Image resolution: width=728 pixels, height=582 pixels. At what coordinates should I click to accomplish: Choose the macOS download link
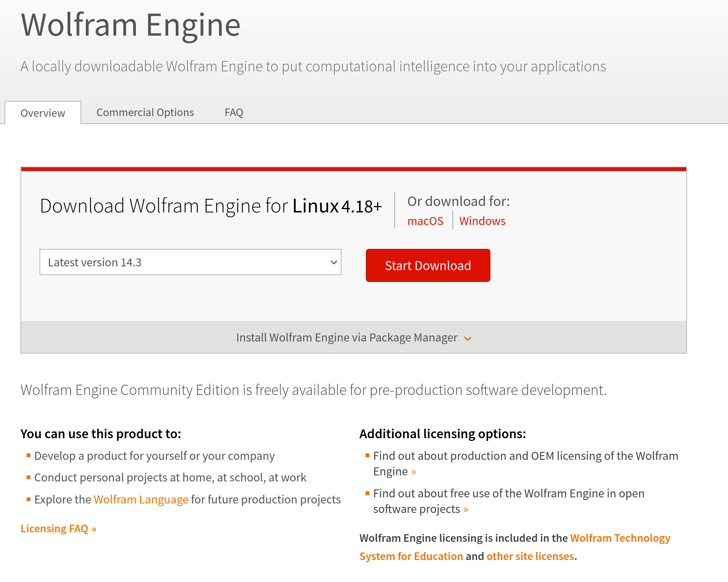(x=425, y=221)
